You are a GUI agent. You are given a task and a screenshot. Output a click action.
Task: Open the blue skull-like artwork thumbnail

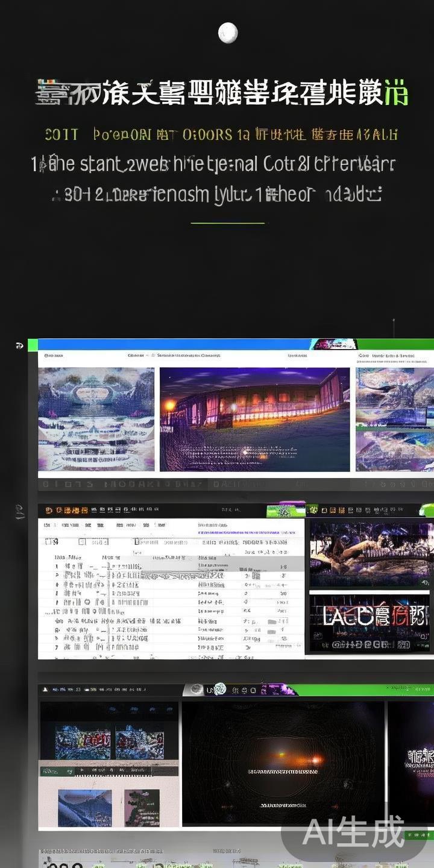tap(96, 420)
